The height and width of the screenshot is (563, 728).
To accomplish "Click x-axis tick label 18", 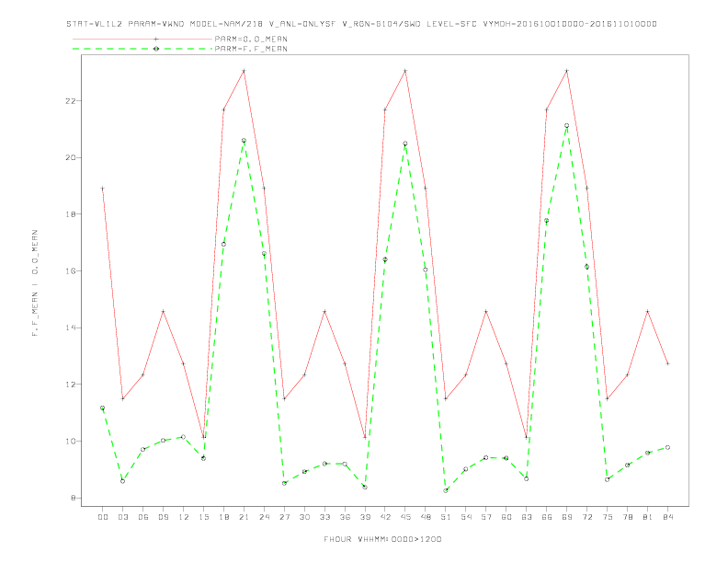I will click(223, 517).
